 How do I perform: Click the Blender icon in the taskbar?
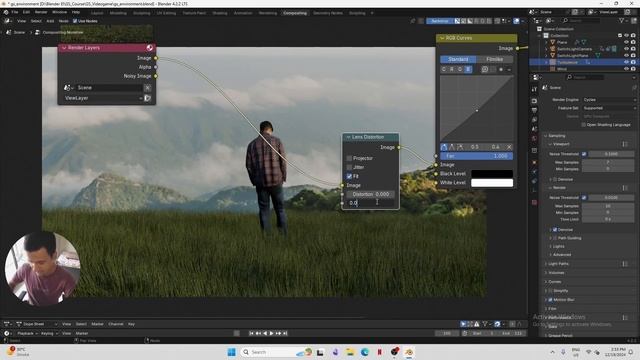tap(409, 352)
